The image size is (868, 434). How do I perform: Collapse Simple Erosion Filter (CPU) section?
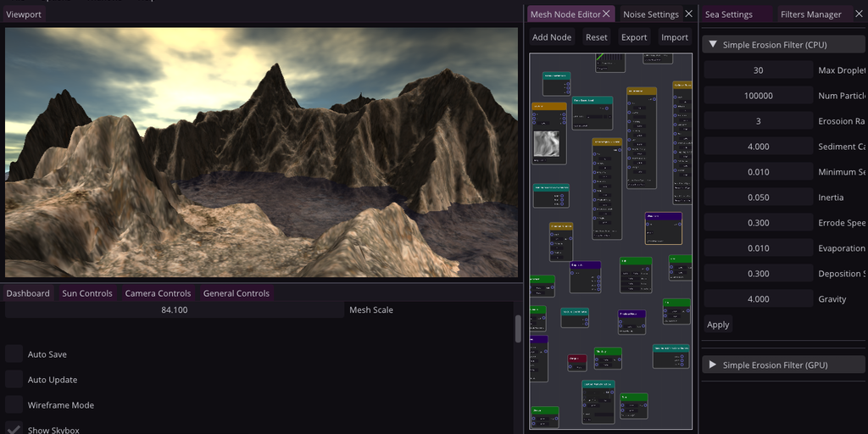click(x=713, y=44)
